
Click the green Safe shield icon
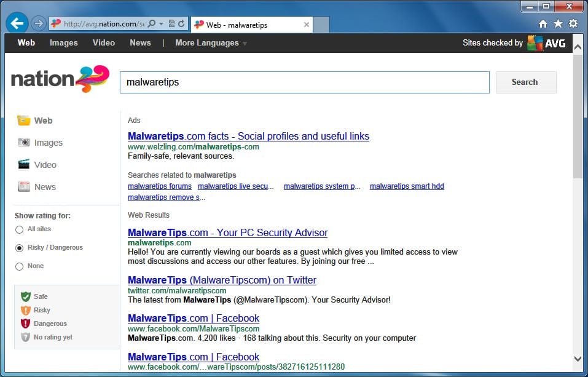coord(26,296)
